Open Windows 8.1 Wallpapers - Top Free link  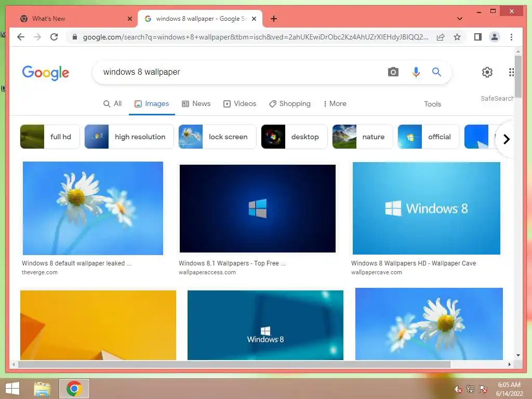232,263
